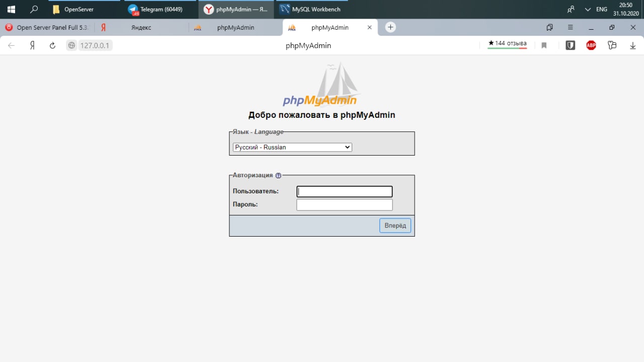Image resolution: width=644 pixels, height=362 pixels.
Task: Minimize the browser window
Action: point(591,28)
